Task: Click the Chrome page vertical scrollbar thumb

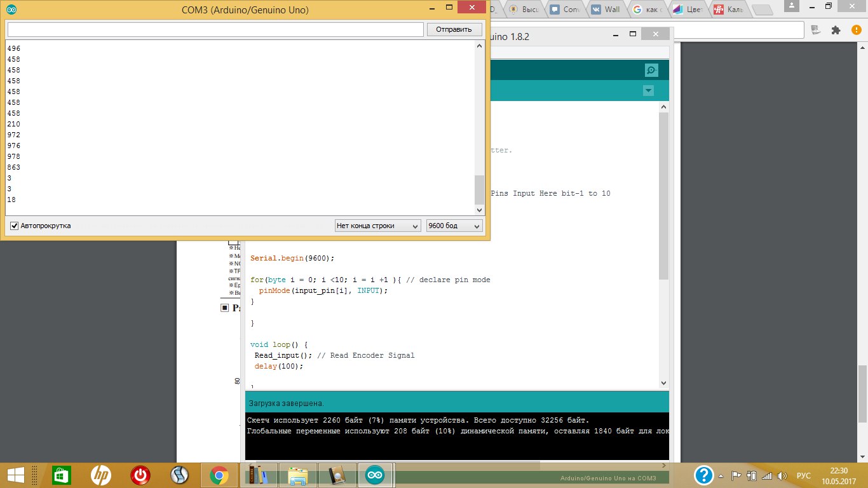Action: (x=862, y=394)
